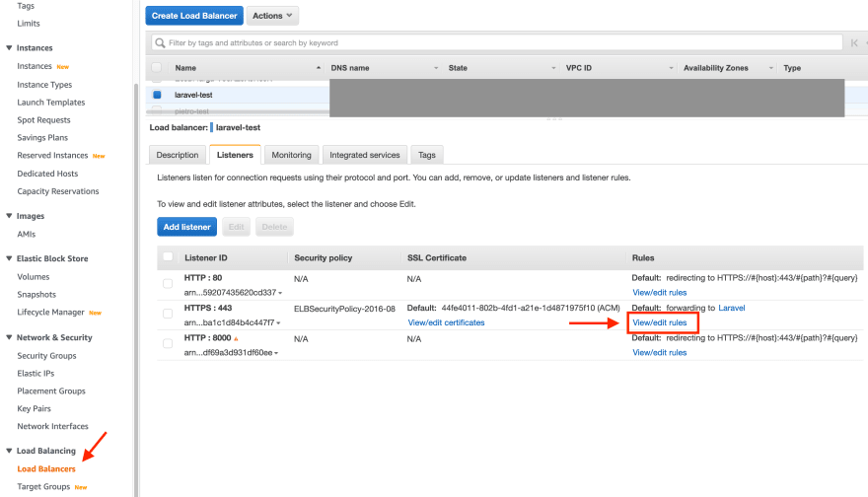The height and width of the screenshot is (497, 868).
Task: Click the search magnifier icon in filter bar
Action: (x=160, y=42)
